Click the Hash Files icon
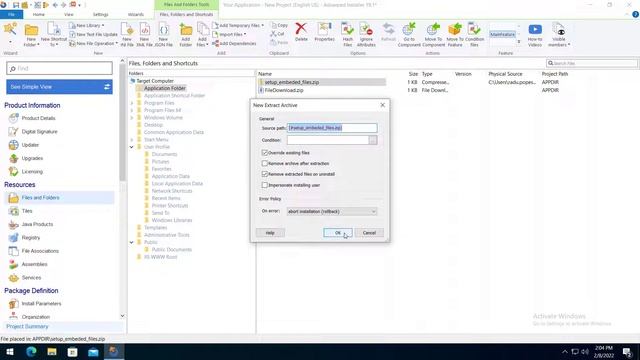 click(x=347, y=35)
